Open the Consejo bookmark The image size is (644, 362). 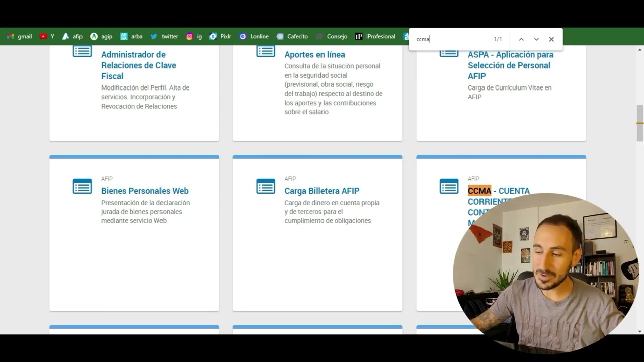332,36
